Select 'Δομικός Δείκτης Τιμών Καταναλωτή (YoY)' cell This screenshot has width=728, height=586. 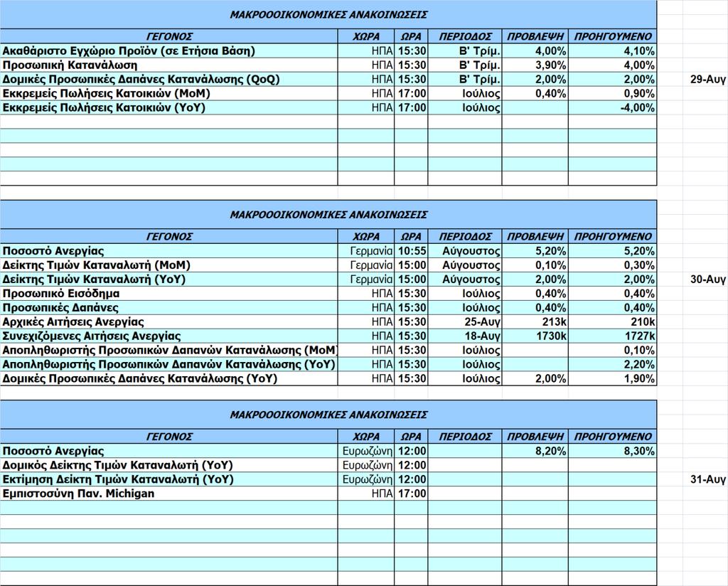point(169,465)
